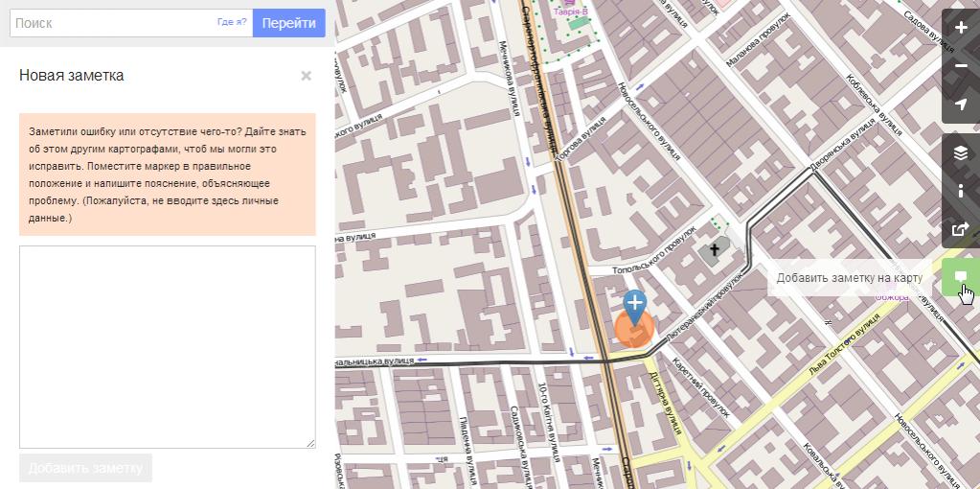This screenshot has width=980, height=489.
Task: Zoom in on the map
Action: coord(961,28)
